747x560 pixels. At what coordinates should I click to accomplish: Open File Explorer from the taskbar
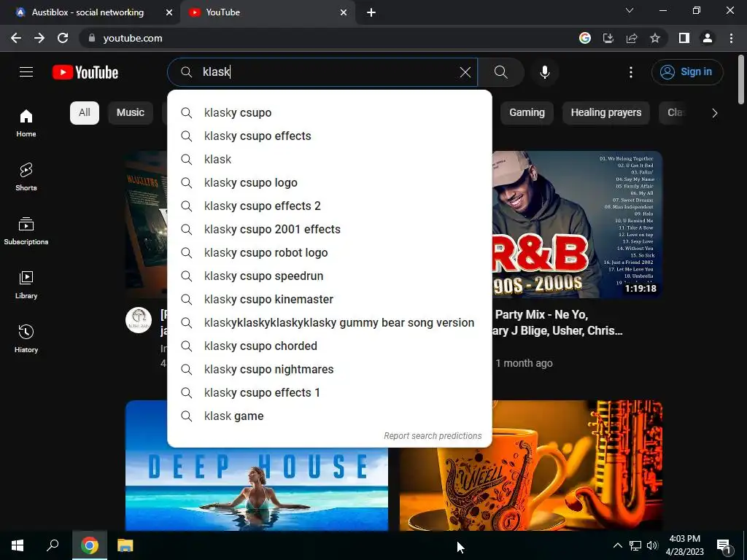[125, 545]
